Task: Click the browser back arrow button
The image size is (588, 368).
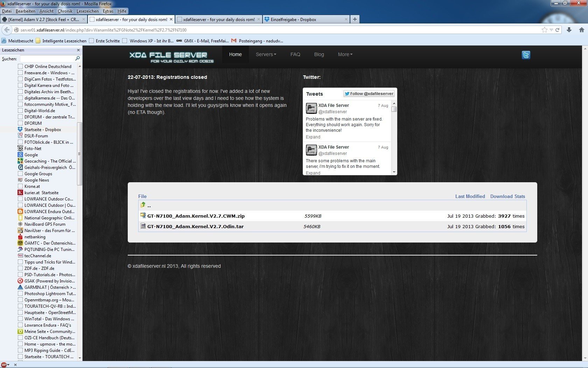Action: 7,30
